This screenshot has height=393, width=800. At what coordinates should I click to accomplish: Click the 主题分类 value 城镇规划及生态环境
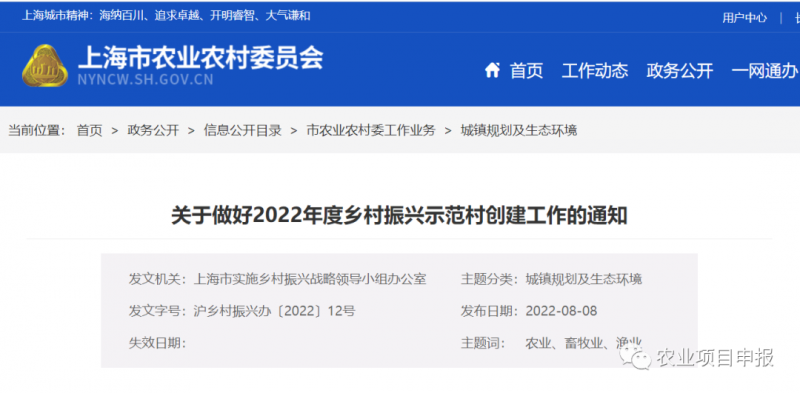coord(584,279)
